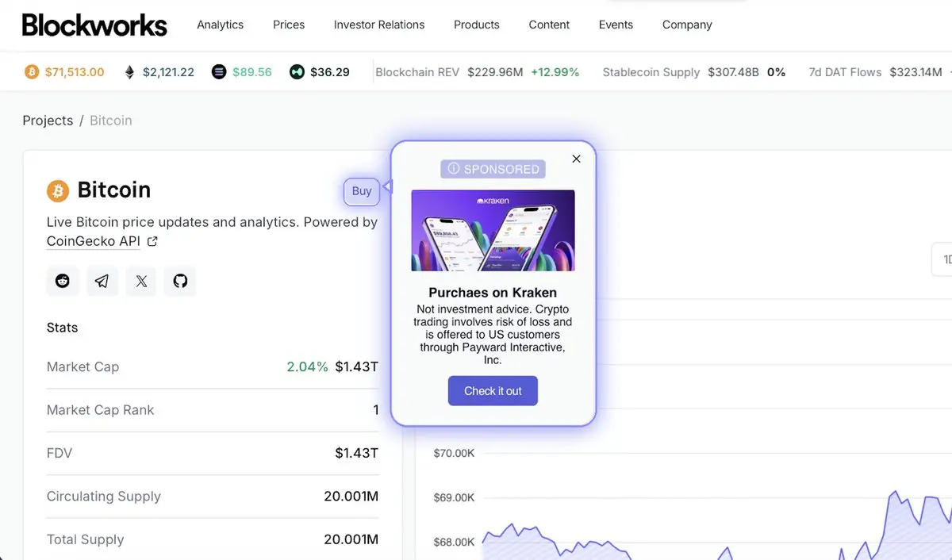Click the $2,121.22 Ethereum price
This screenshot has width=952, height=560.
[168, 72]
